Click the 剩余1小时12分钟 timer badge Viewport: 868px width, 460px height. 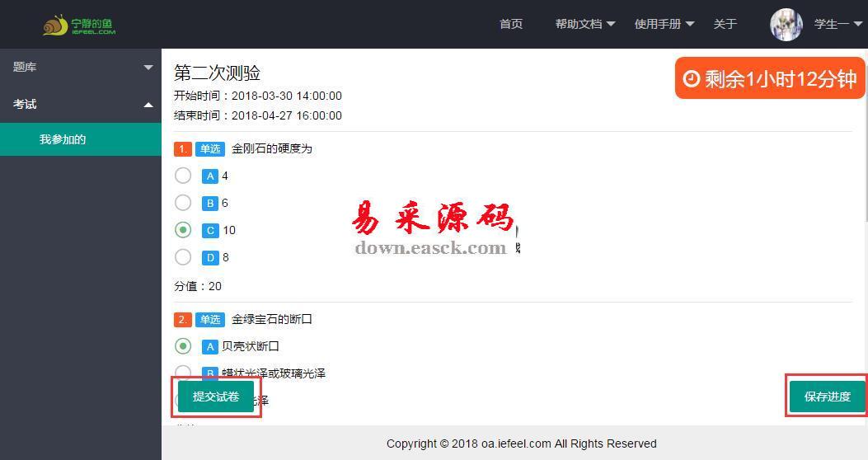(769, 78)
